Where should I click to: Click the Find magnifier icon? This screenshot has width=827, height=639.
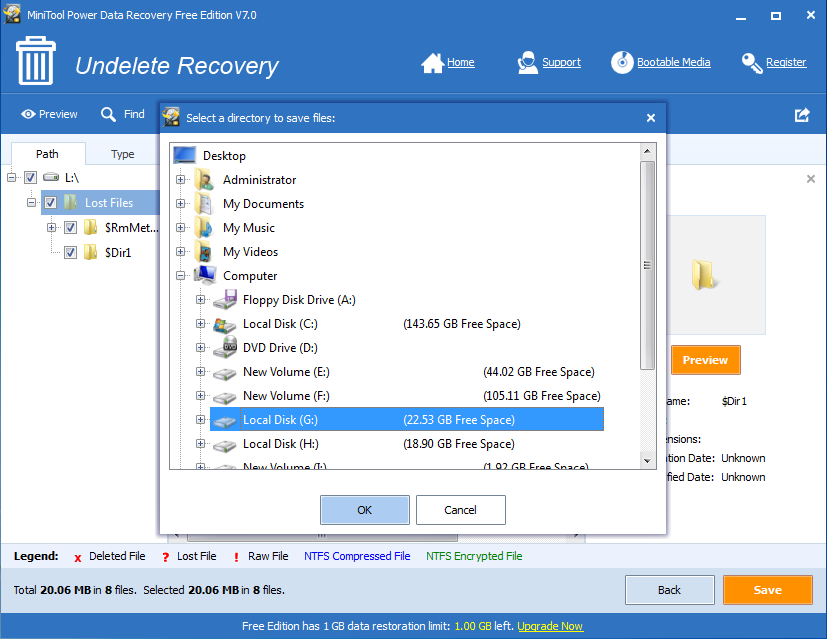pyautogui.click(x=108, y=114)
